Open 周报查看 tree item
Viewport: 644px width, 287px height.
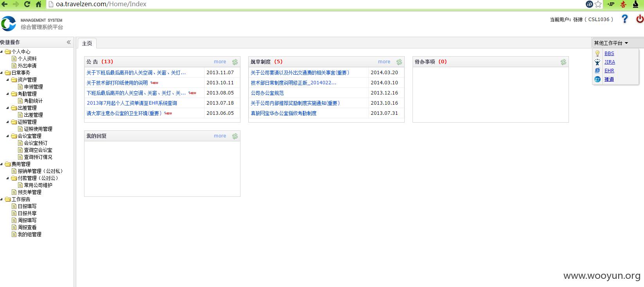pyautogui.click(x=27, y=227)
